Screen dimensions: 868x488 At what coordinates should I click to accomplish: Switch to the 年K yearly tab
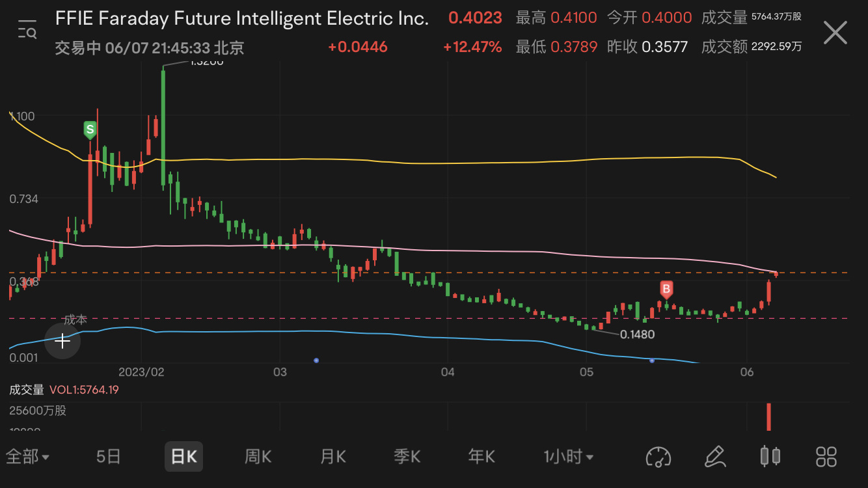[481, 457]
